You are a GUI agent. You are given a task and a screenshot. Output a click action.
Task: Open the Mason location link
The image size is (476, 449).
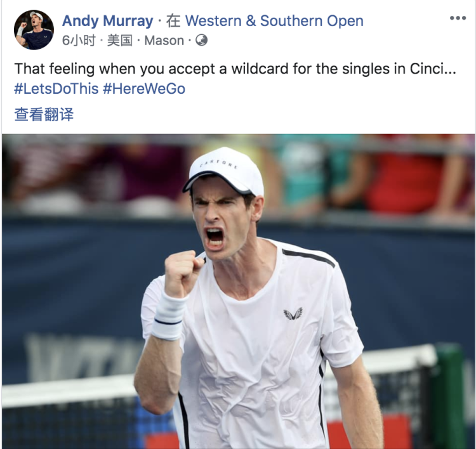tap(164, 41)
